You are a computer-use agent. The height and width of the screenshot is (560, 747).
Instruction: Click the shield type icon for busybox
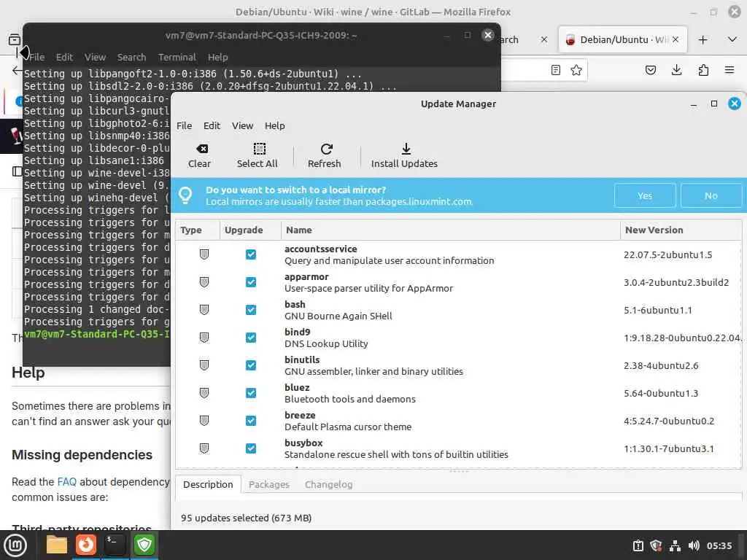[204, 448]
